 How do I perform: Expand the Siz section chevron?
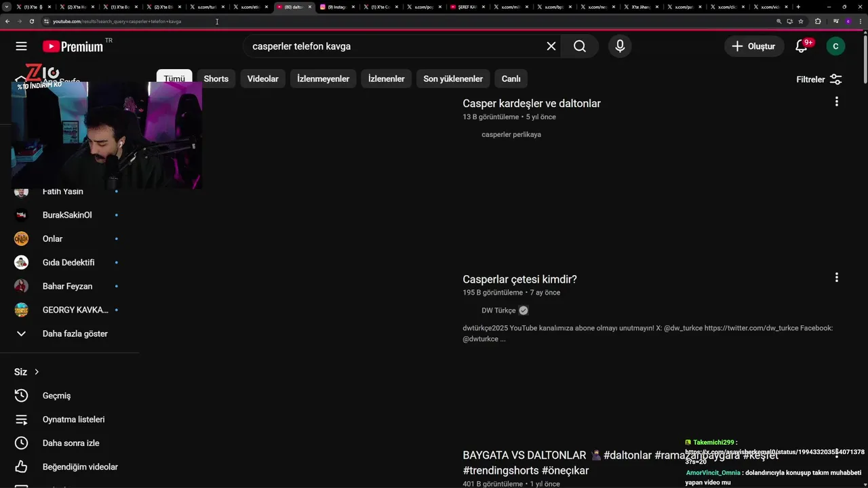click(37, 372)
